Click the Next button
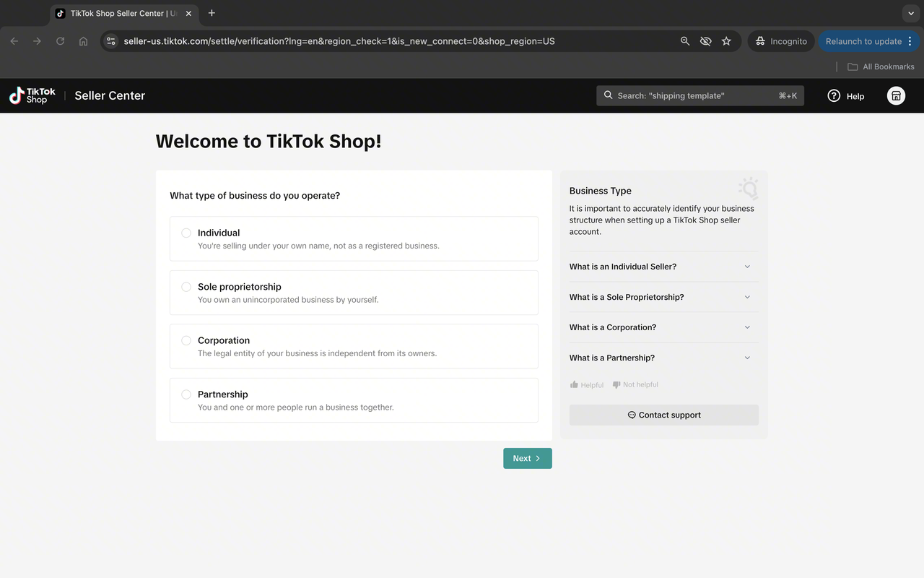Viewport: 924px width, 578px height. pyautogui.click(x=528, y=458)
